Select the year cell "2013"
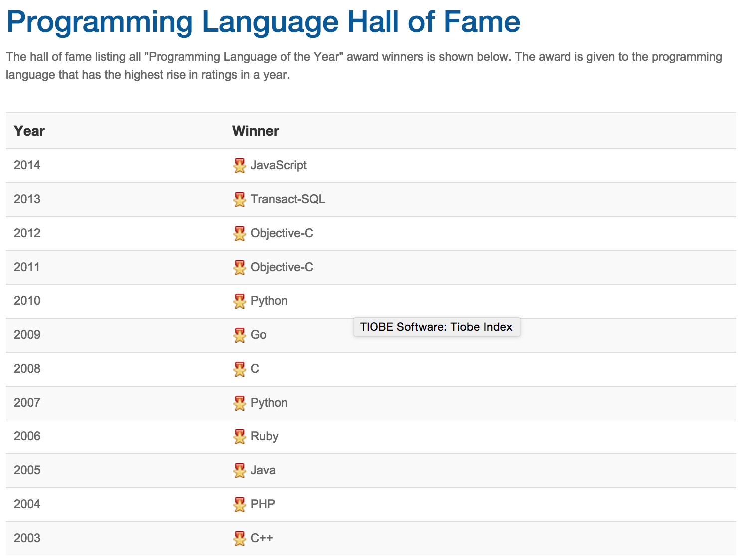 [x=27, y=199]
